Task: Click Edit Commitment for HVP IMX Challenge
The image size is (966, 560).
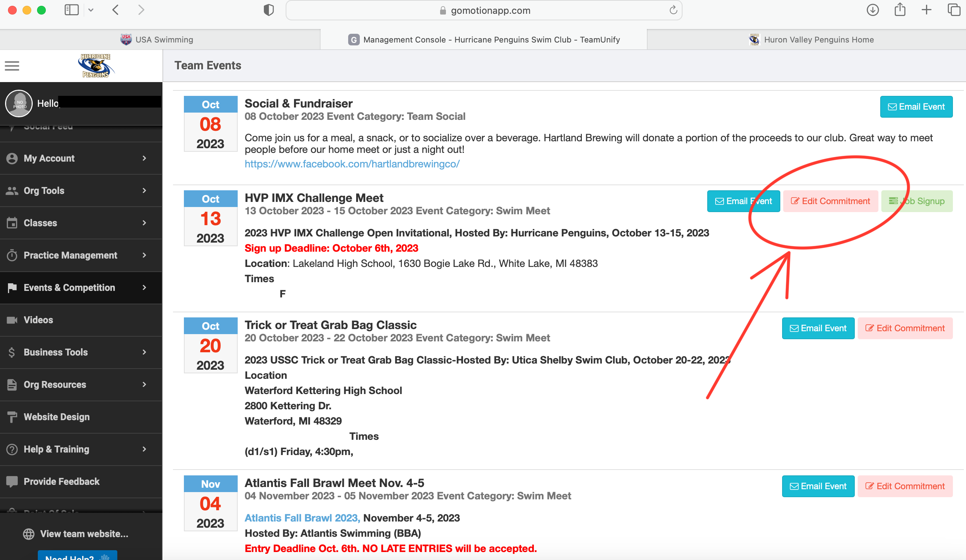Action: pyautogui.click(x=830, y=201)
